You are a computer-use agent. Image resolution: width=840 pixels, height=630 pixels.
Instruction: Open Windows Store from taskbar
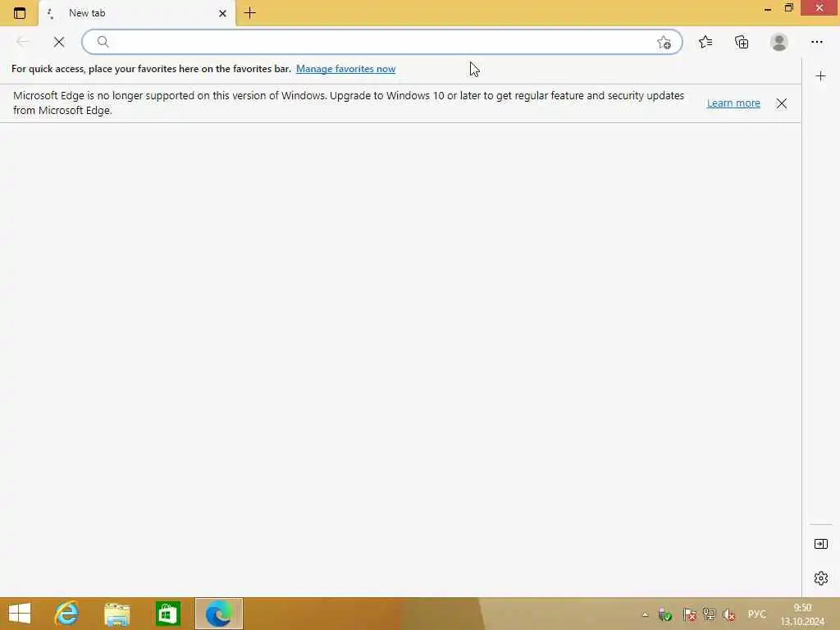[x=167, y=614]
